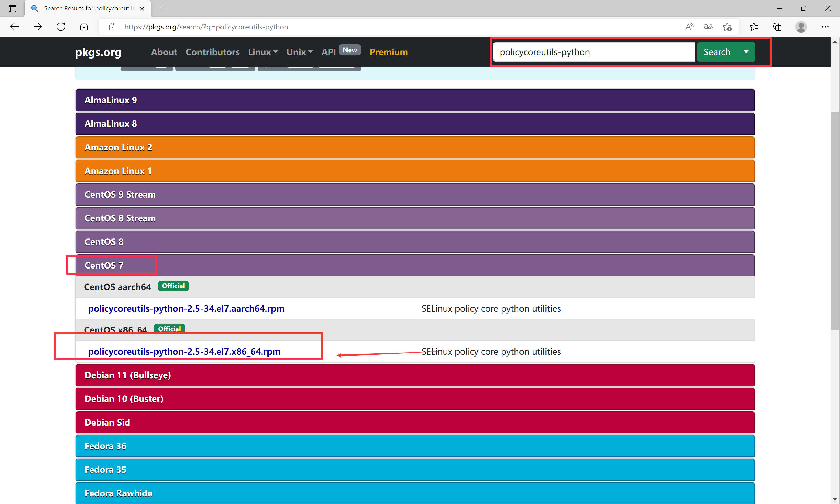The image size is (840, 504).
Task: Expand the Debian 11 (Bullseye) section
Action: coord(415,375)
